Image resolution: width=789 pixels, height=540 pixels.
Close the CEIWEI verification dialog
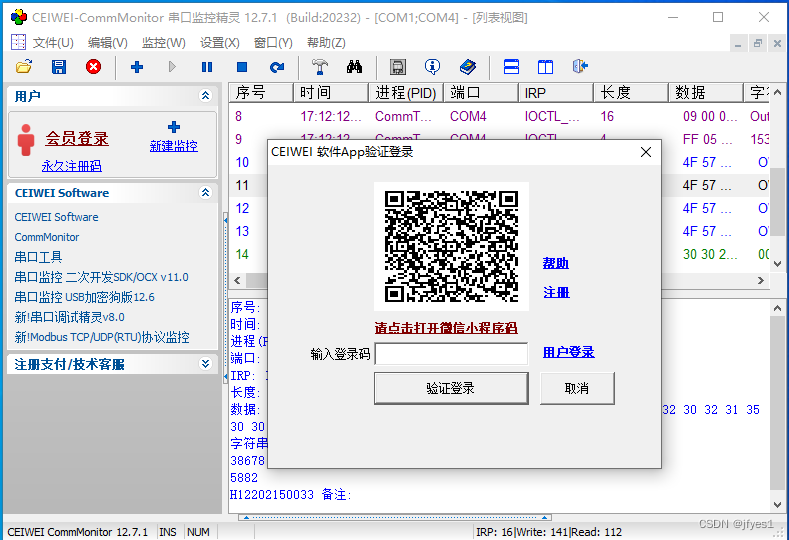tap(646, 152)
